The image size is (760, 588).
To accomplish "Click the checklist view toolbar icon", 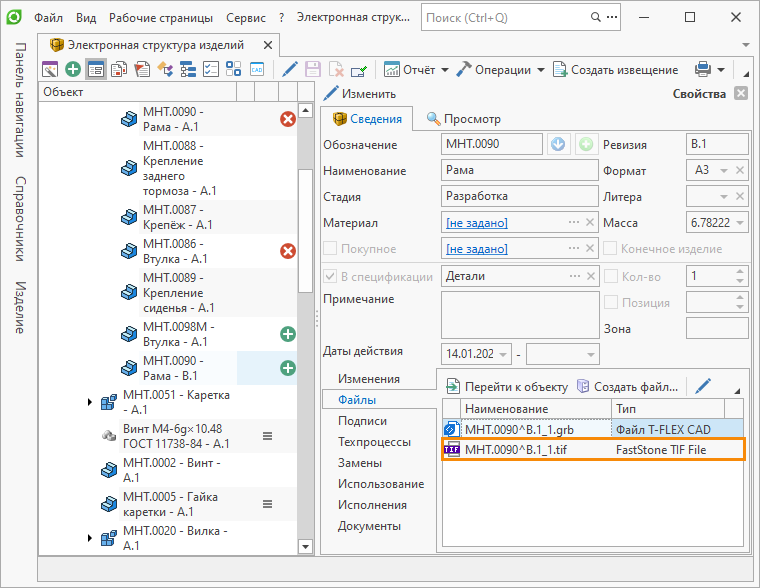I will coord(211,70).
